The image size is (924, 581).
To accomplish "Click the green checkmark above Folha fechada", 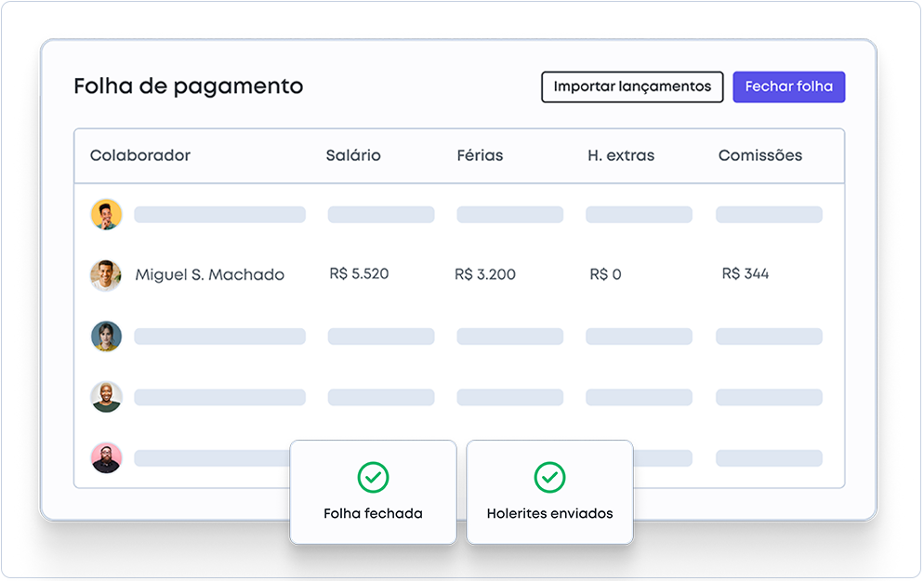I will 373,477.
